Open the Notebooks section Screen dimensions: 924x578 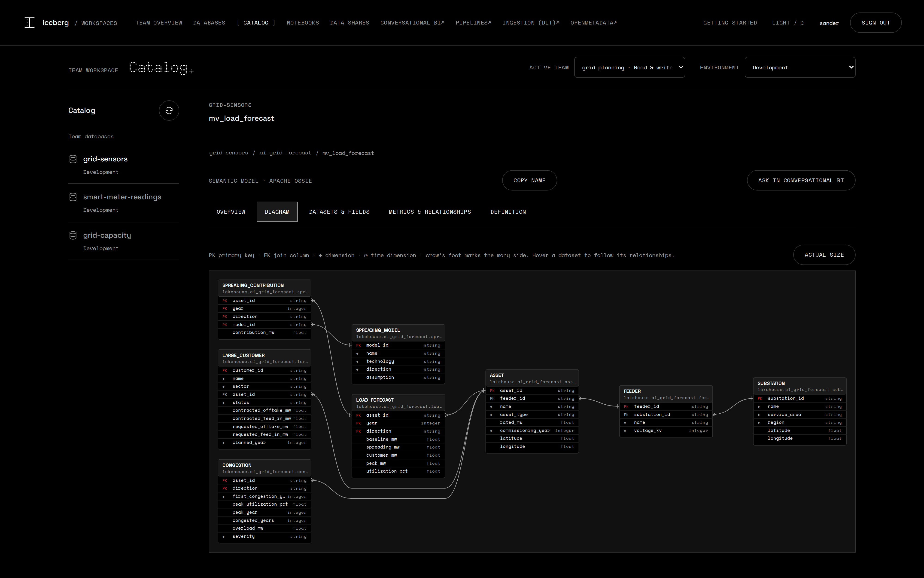click(x=303, y=23)
